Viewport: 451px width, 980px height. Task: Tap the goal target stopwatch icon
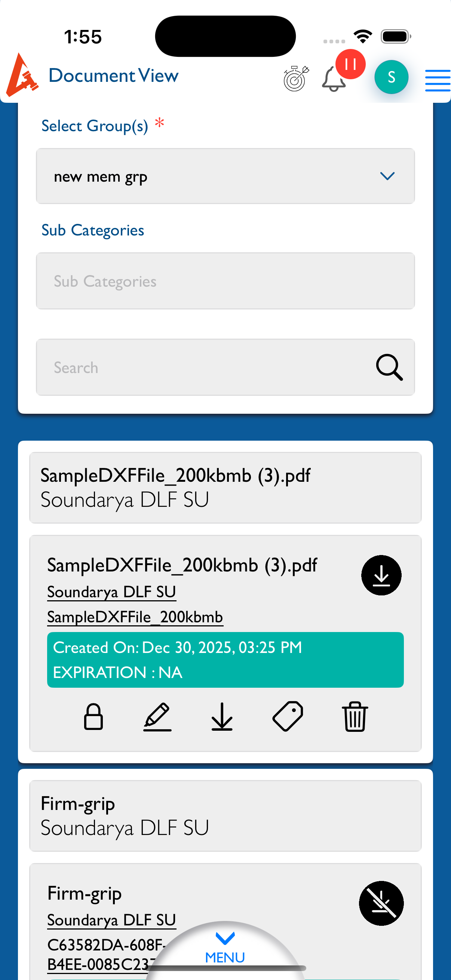click(296, 78)
